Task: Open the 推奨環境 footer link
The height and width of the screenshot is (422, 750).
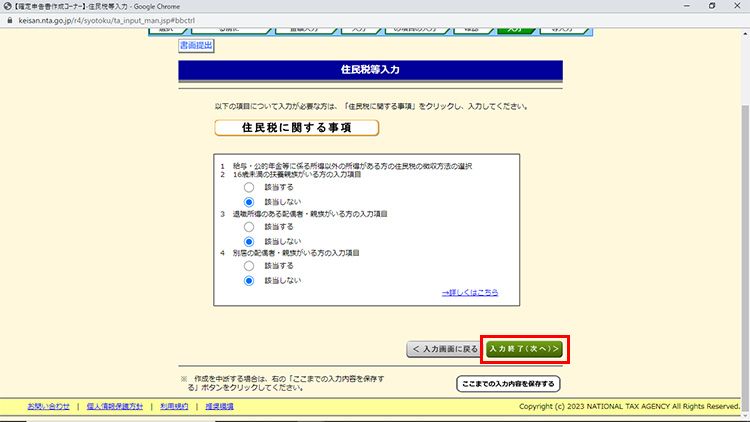Action: click(220, 407)
